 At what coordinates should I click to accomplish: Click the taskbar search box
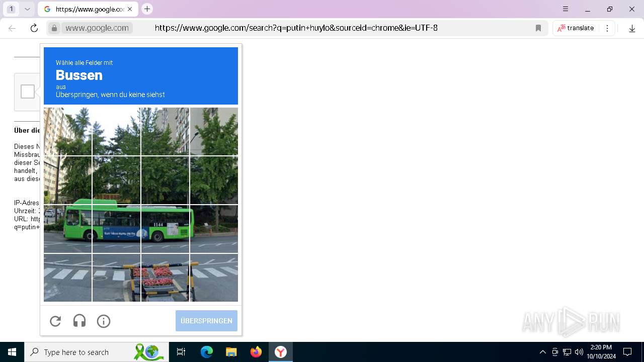click(x=96, y=352)
